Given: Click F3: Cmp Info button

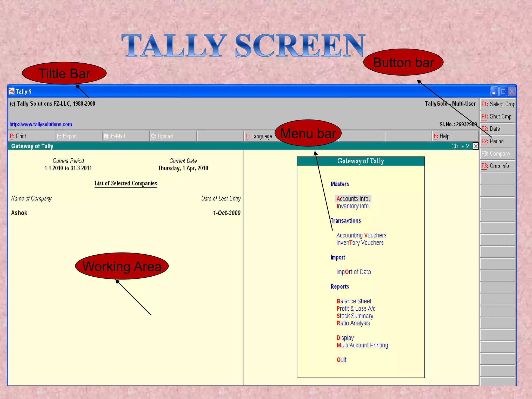Looking at the screenshot, I should (498, 166).
